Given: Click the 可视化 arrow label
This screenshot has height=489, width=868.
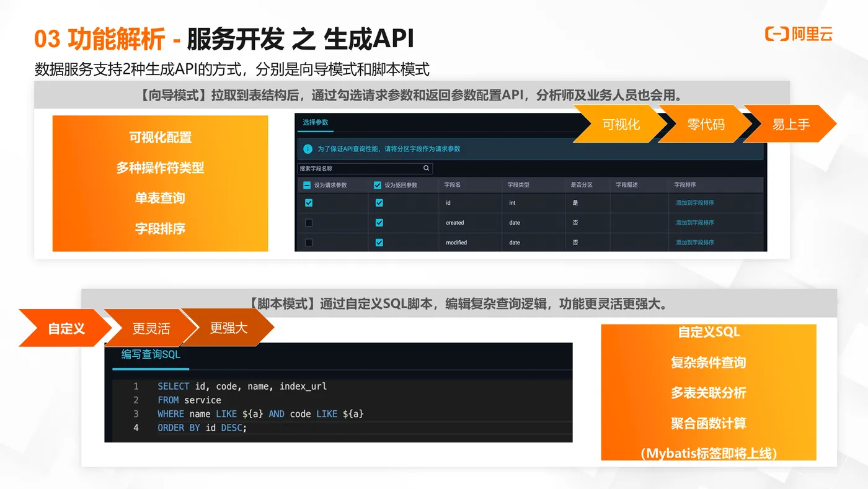Looking at the screenshot, I should pyautogui.click(x=621, y=124).
